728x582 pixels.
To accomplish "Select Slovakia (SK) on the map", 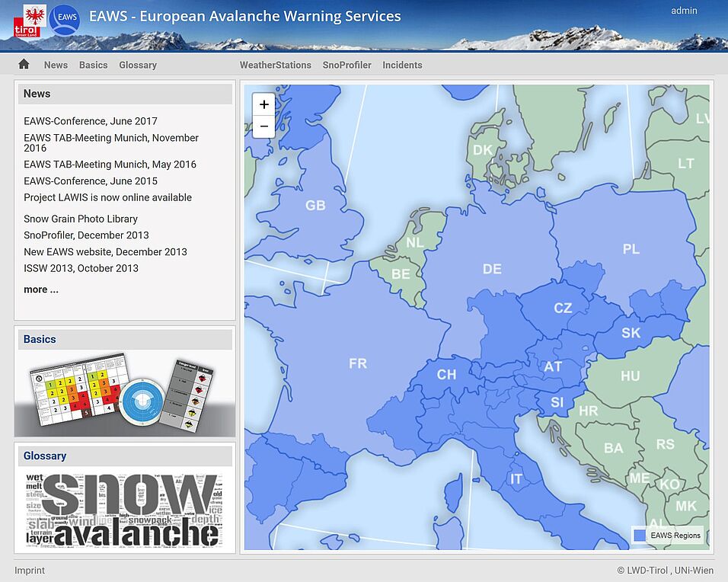I will click(x=631, y=333).
